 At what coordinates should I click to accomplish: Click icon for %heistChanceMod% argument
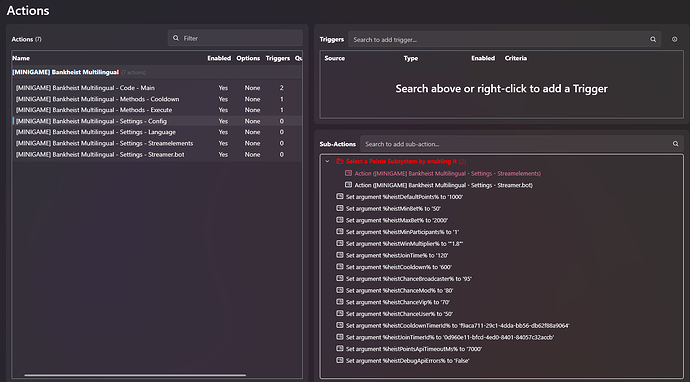340,290
